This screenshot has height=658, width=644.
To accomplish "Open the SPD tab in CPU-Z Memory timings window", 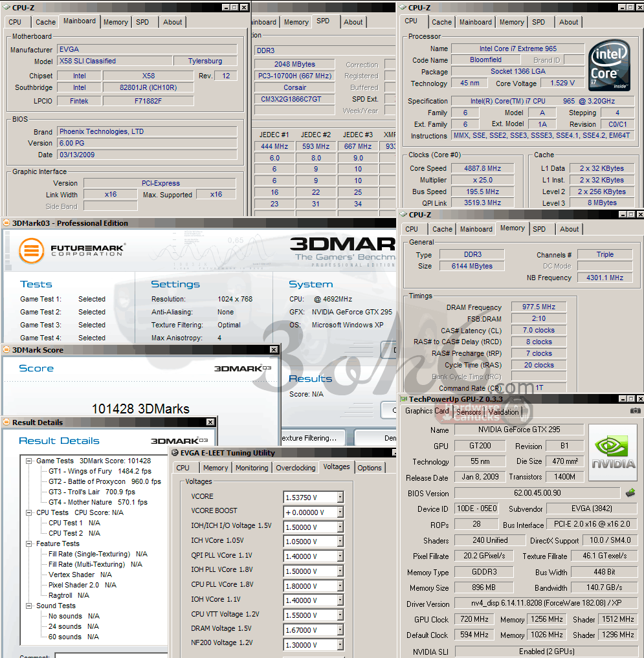I will pos(539,229).
